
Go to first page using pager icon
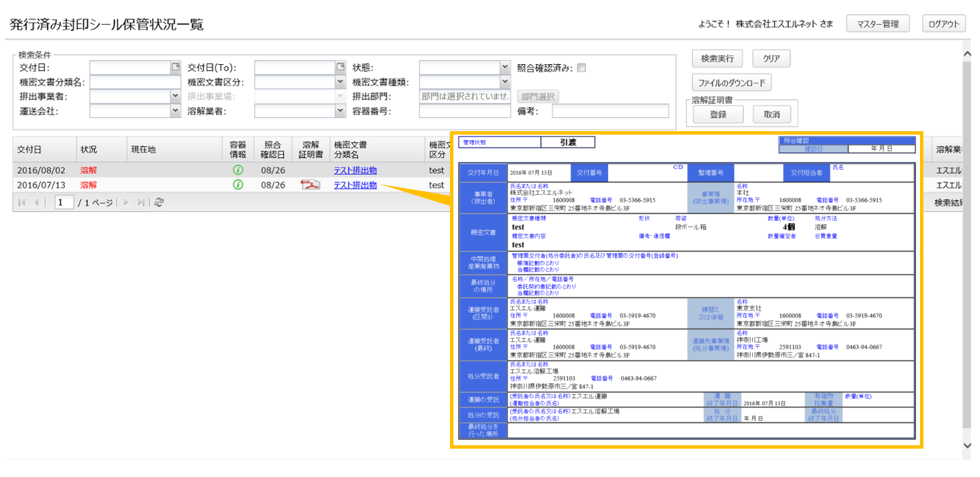(21, 202)
